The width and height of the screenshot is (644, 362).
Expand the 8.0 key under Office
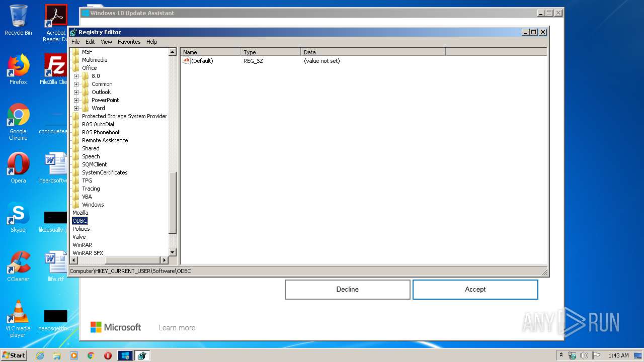(x=76, y=76)
